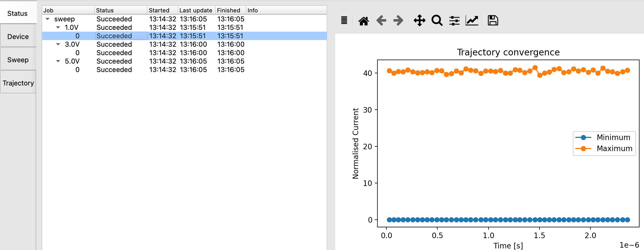644x250 pixels.
Task: Open the Edit axis and curve parameters icon
Action: 472,21
